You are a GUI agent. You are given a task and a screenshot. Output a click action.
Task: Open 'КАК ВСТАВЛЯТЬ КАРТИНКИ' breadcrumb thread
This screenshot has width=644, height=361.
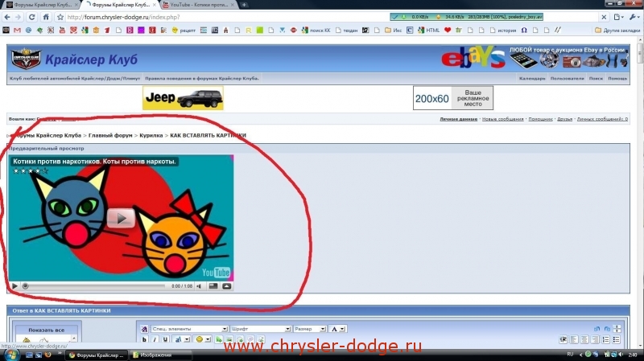point(208,135)
